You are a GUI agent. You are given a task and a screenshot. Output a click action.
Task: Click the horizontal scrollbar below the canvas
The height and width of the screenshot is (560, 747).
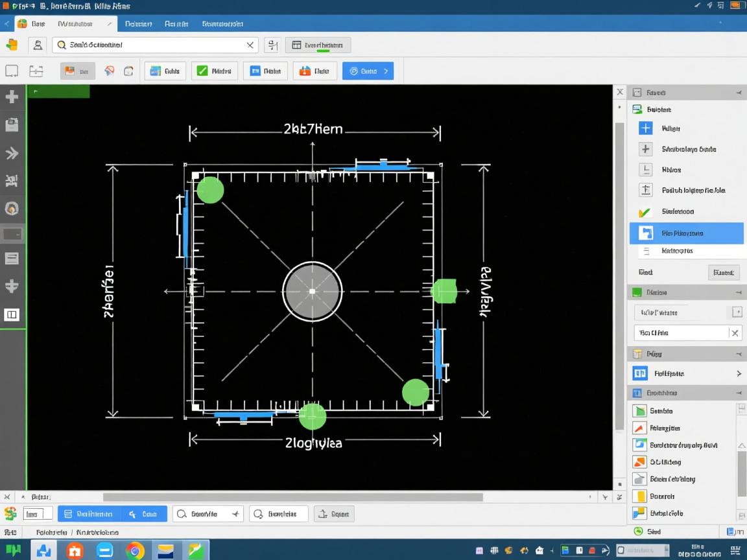pos(292,497)
